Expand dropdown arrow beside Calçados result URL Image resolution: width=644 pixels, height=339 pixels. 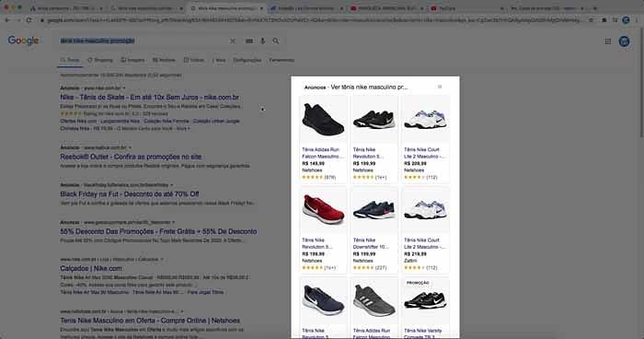(162, 259)
